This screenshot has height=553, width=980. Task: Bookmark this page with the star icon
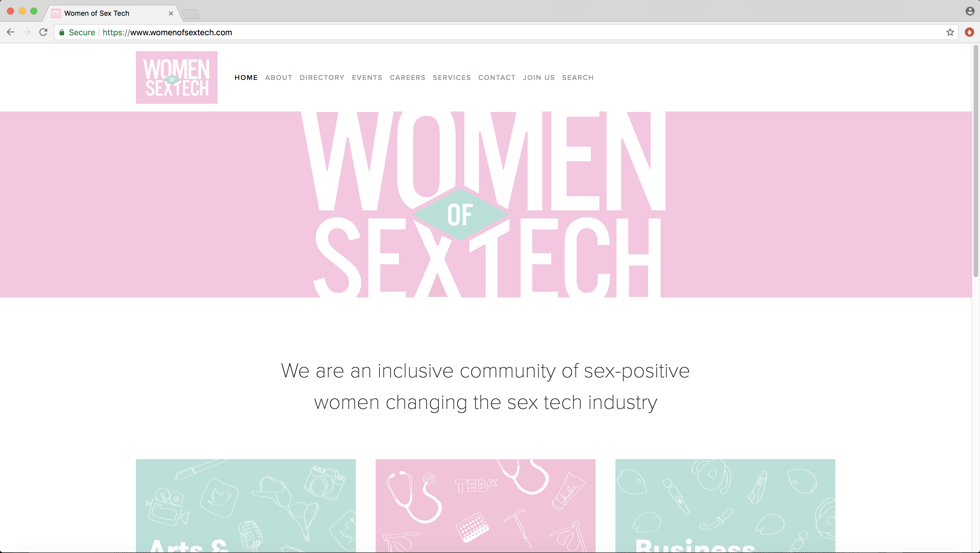point(950,32)
